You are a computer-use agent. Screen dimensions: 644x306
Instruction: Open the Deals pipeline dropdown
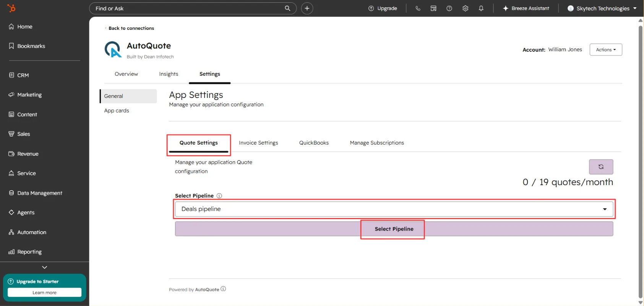(x=394, y=209)
